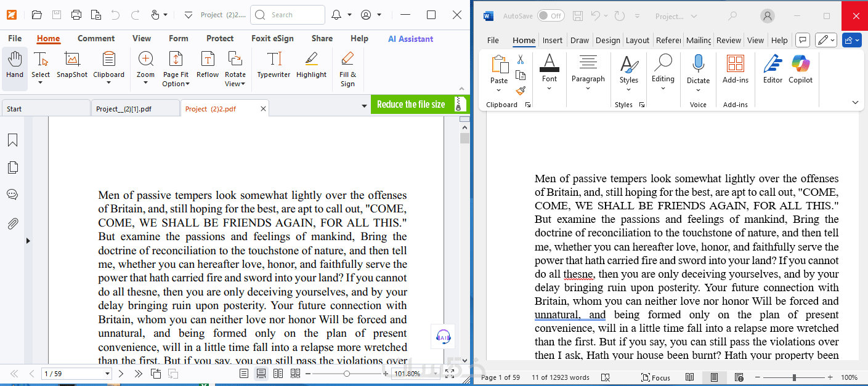
Task: Expand the Zoom dropdown in Foxit ribbon
Action: (146, 83)
